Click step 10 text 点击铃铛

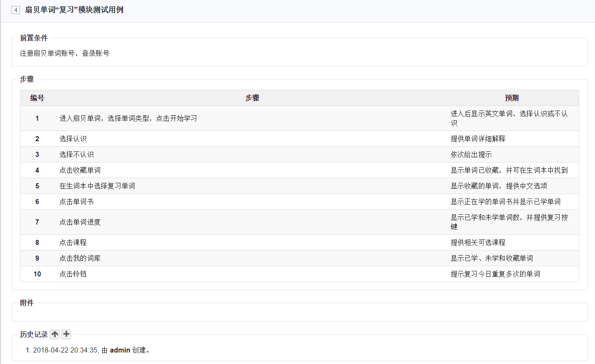pos(73,274)
